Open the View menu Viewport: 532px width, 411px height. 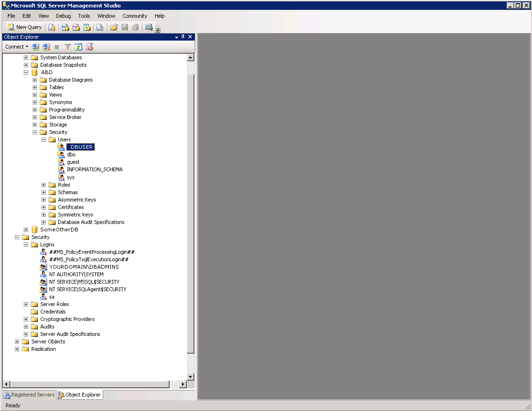43,16
